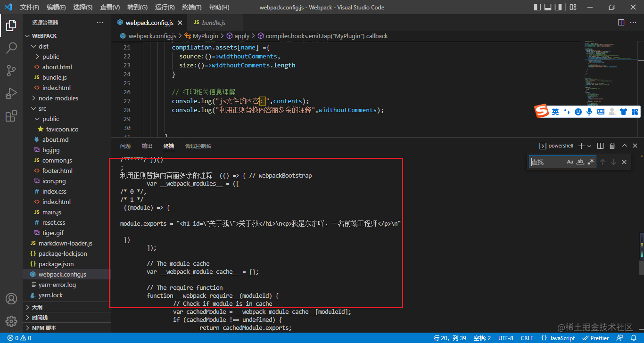The image size is (644, 343).
Task: Close the terminal panel
Action: (636, 146)
